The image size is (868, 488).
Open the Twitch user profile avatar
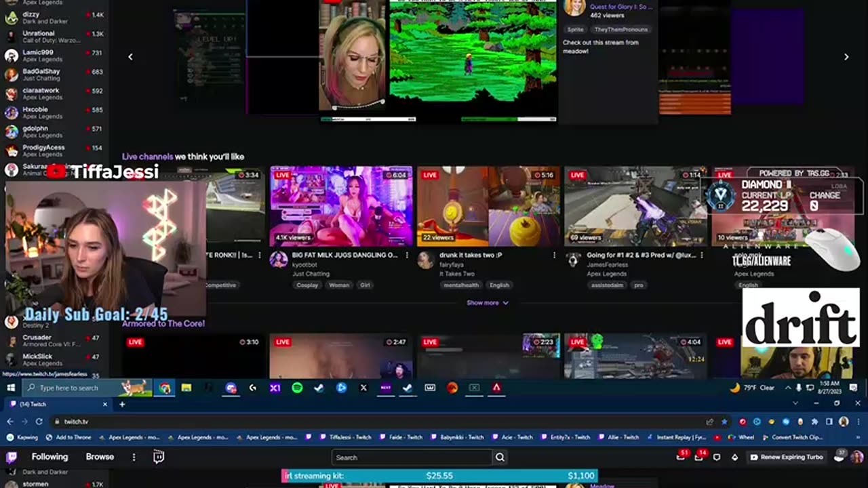[857, 456]
